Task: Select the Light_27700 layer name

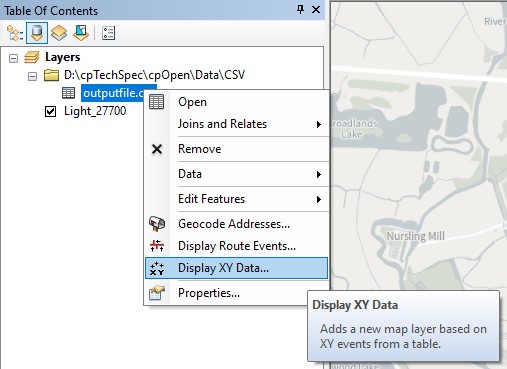Action: 95,111
